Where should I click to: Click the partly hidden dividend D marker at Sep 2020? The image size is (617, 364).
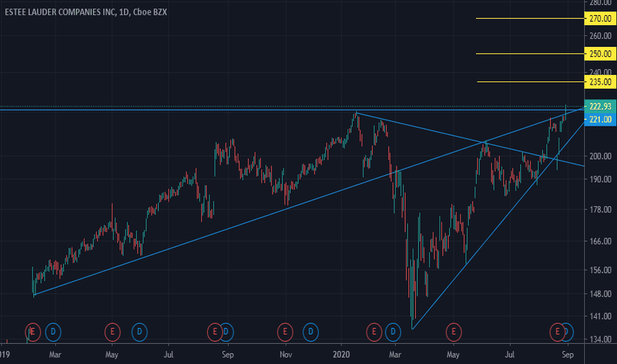tap(569, 332)
